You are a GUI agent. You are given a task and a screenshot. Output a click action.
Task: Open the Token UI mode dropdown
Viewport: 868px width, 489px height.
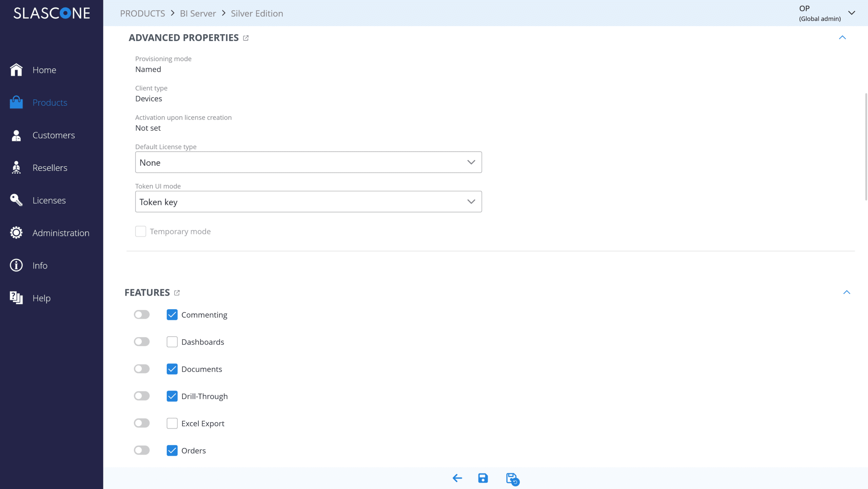(308, 202)
